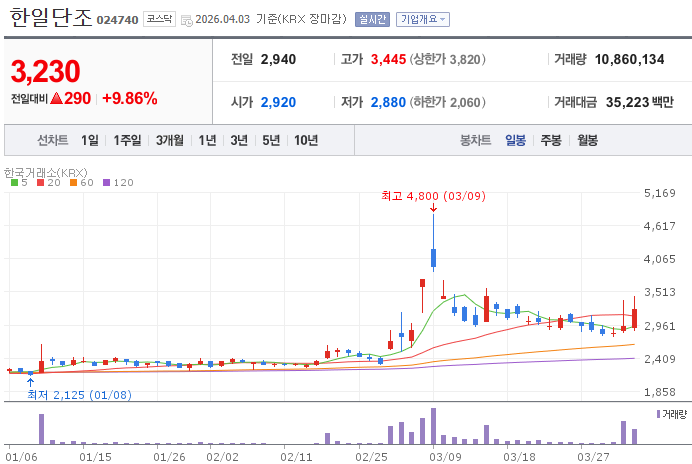Click the +9.86% change rate
692x464 pixels.
point(130,98)
